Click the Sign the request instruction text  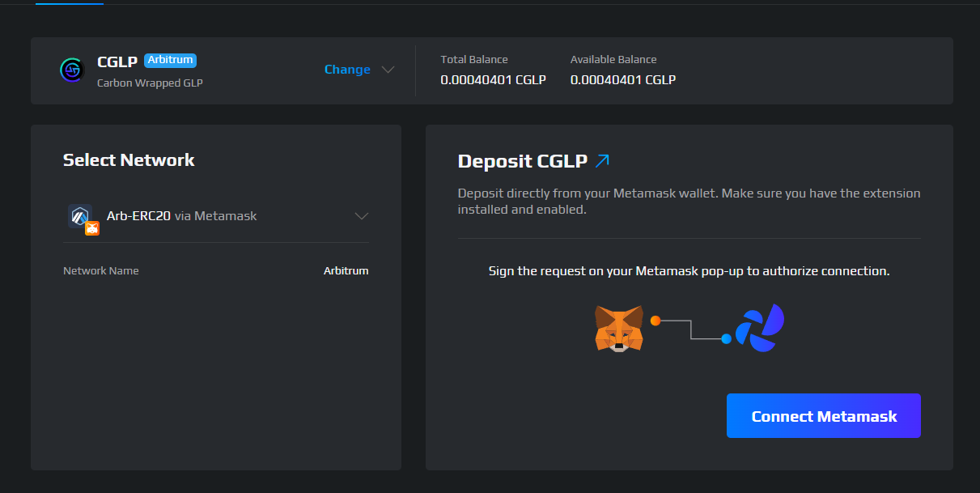(x=689, y=271)
